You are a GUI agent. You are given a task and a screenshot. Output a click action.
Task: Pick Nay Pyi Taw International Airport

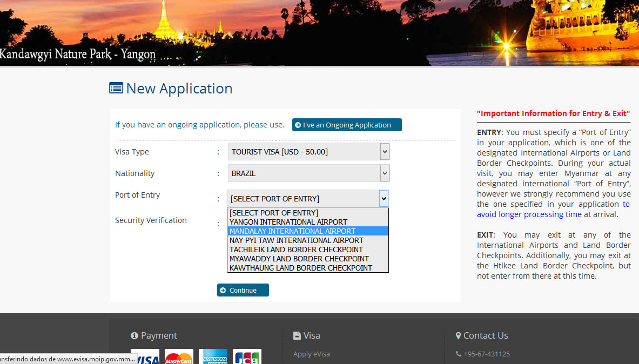pyautogui.click(x=296, y=240)
